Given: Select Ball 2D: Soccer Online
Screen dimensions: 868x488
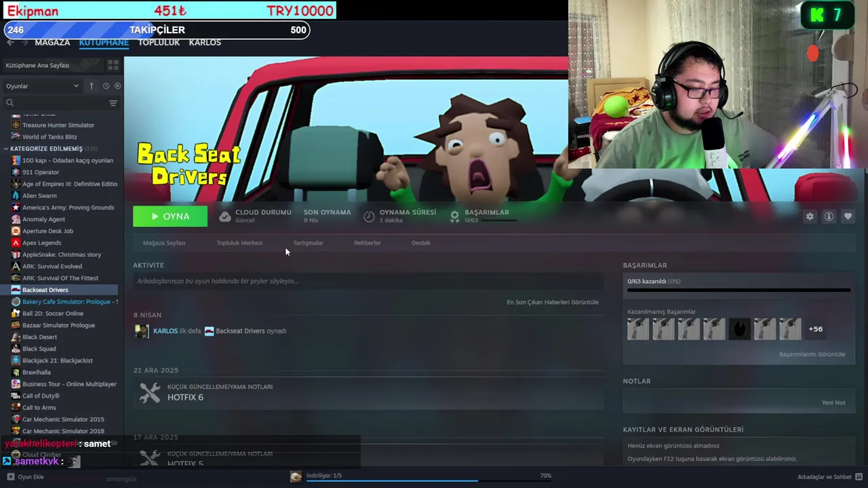Looking at the screenshot, I should pyautogui.click(x=53, y=313).
